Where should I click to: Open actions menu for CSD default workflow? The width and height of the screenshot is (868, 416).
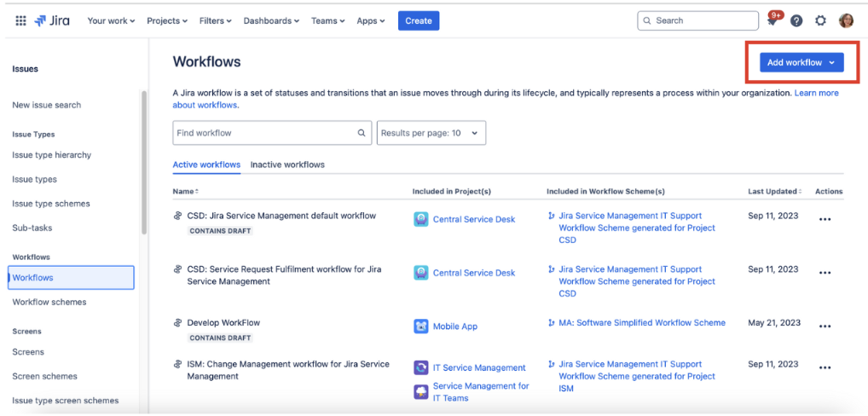[x=825, y=219]
